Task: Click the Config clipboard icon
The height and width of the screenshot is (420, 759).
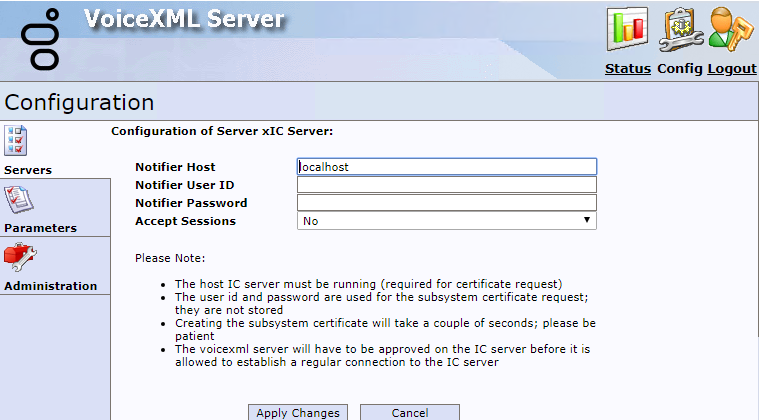Action: click(681, 28)
